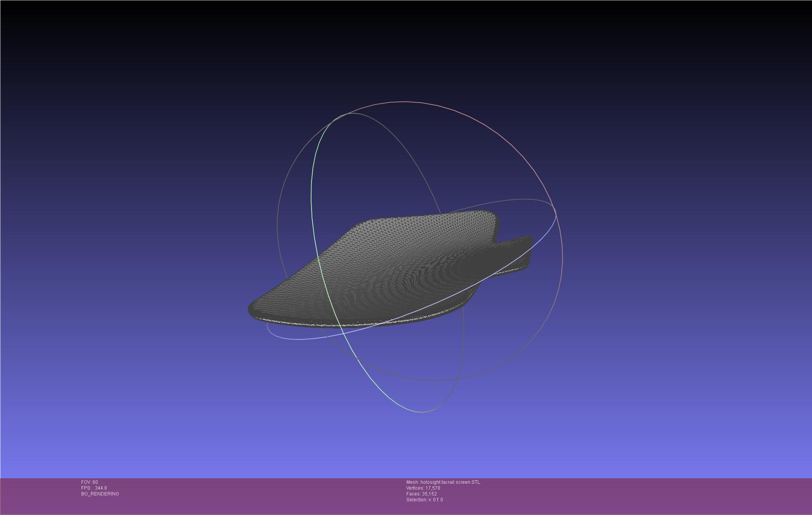812x515 pixels.
Task: Click the Selection: v: 0 f: 0 text
Action: pos(424,500)
